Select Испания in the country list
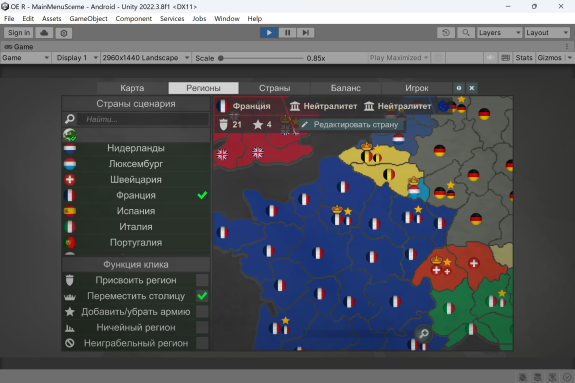Viewport: 575px width, 383px height. [136, 211]
